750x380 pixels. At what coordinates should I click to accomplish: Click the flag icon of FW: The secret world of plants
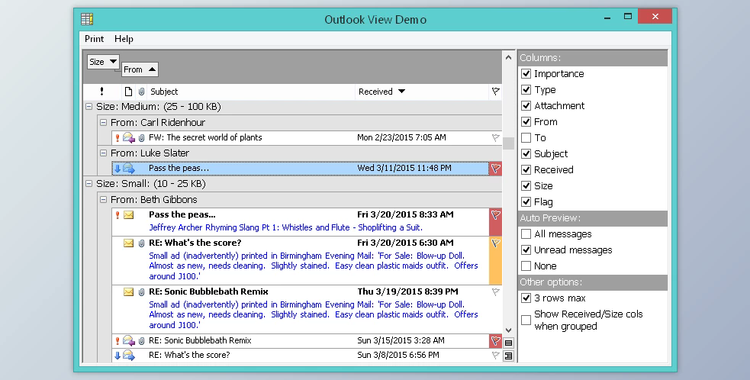496,138
